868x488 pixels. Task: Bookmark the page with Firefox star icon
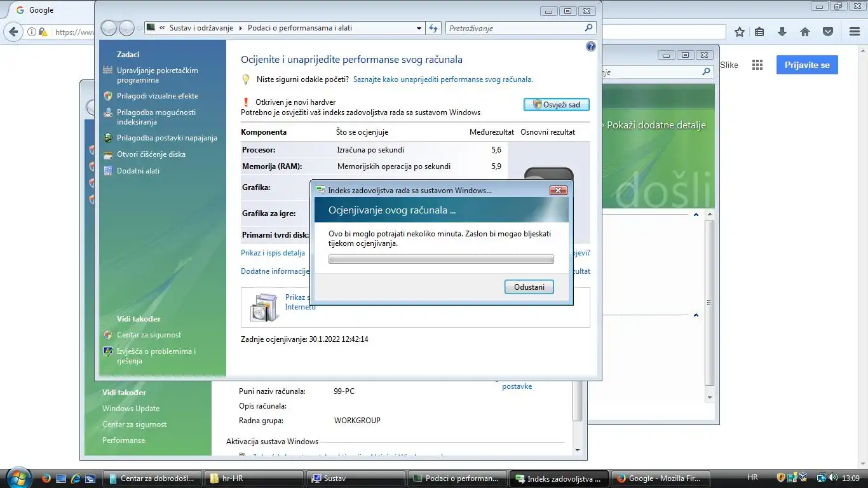coord(740,32)
